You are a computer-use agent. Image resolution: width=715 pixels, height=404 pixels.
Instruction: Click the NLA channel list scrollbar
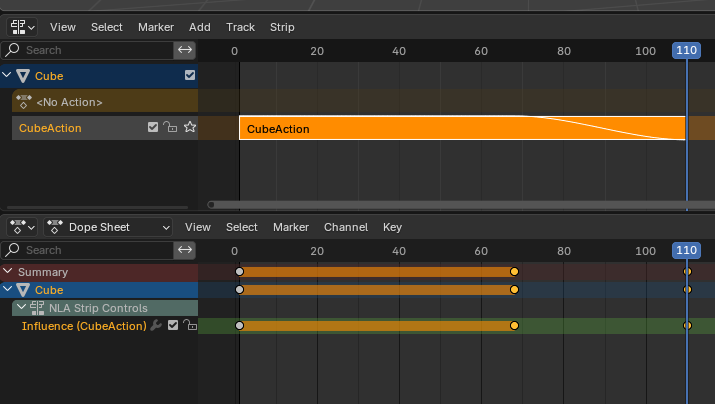[x=97, y=207]
